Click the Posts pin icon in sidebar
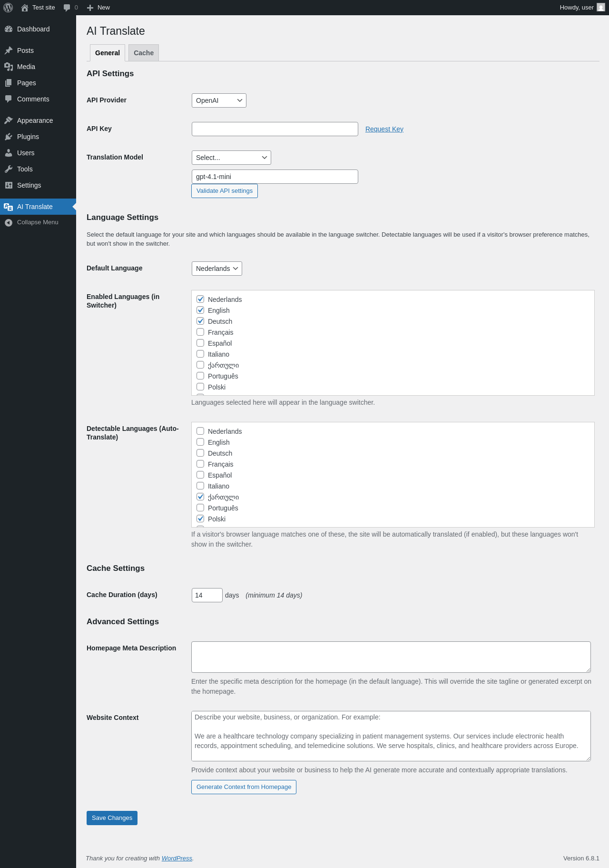The height and width of the screenshot is (868, 609). click(9, 50)
